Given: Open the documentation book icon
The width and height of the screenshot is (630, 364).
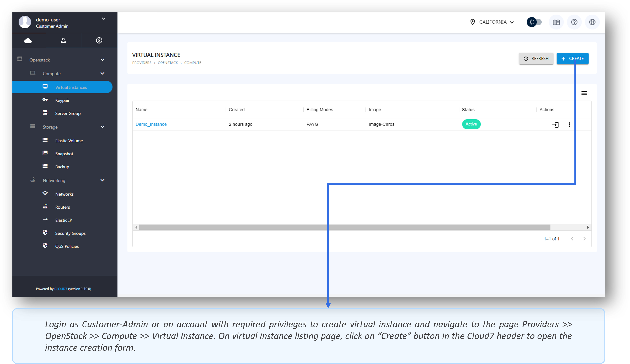Looking at the screenshot, I should (x=556, y=22).
